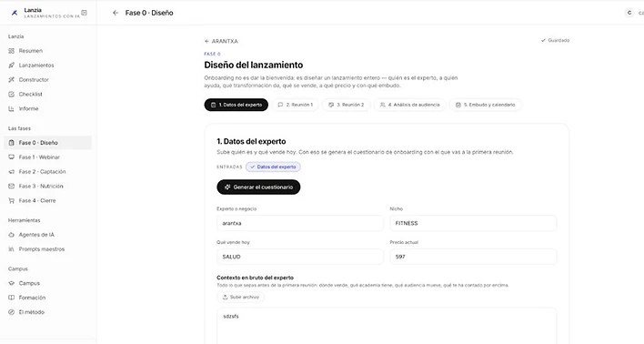Screen dimensions: 644x344
Task: Click the Fase 1 Webinar monitor icon
Action: click(12, 157)
